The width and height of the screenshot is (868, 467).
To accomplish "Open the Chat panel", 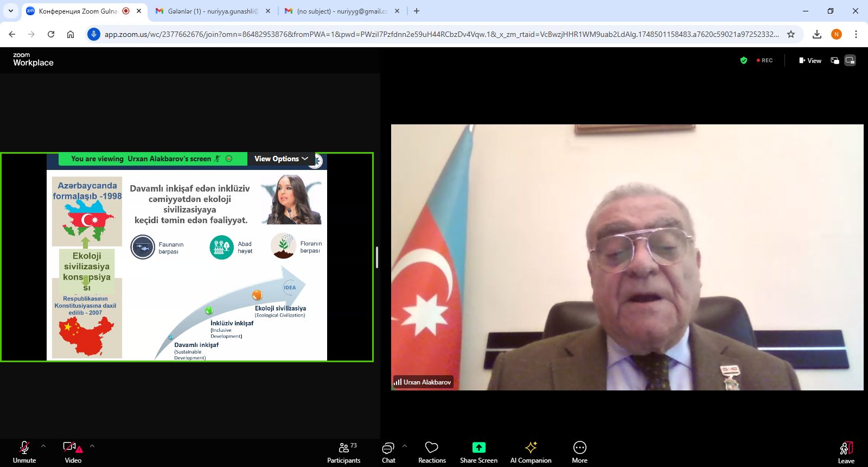I will (388, 452).
